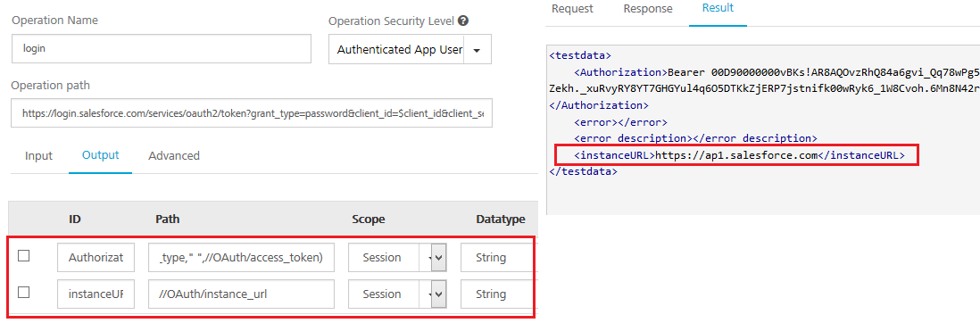The image size is (980, 323).
Task: Click the Operation path URL field
Action: pos(252,112)
